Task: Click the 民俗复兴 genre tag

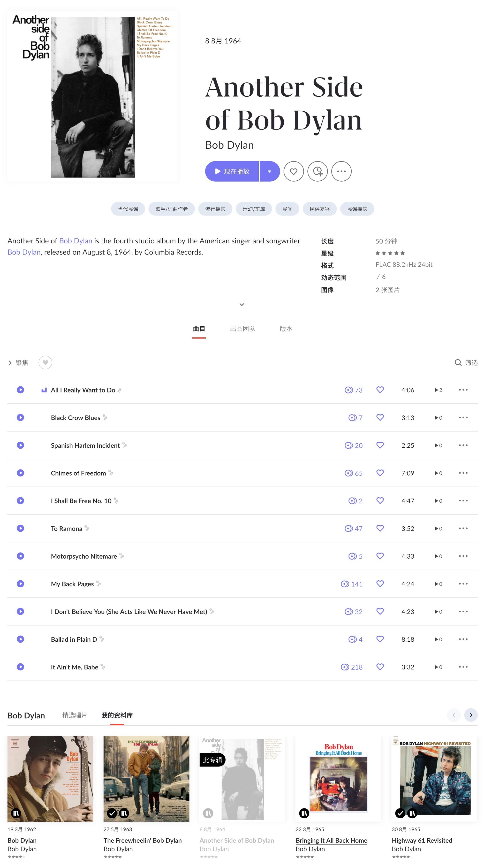Action: [x=320, y=209]
